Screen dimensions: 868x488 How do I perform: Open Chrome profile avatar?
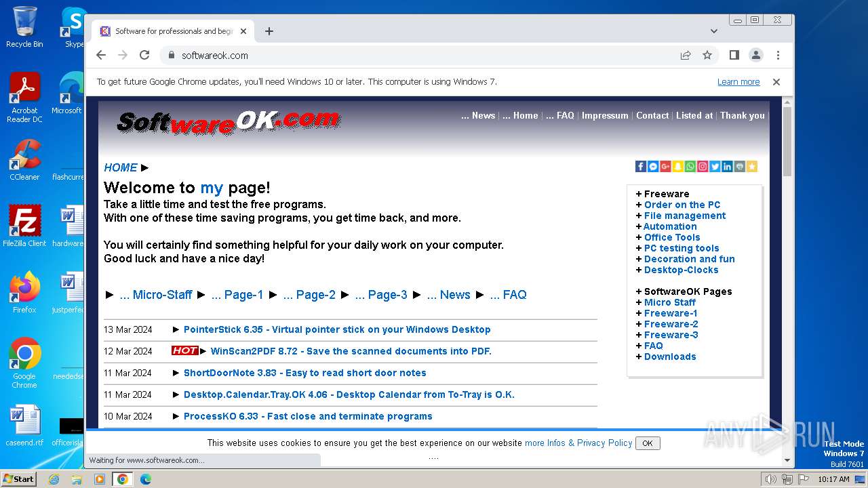point(756,55)
